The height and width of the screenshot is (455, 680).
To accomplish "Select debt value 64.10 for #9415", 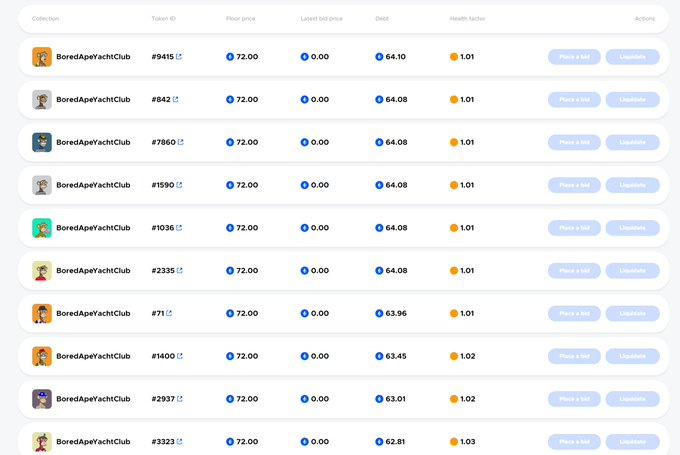I will coord(396,56).
